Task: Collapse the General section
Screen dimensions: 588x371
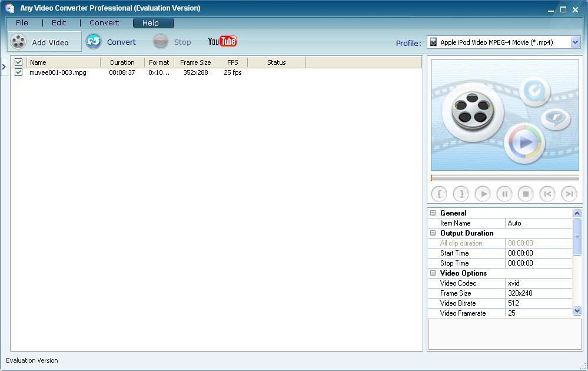Action: click(433, 213)
